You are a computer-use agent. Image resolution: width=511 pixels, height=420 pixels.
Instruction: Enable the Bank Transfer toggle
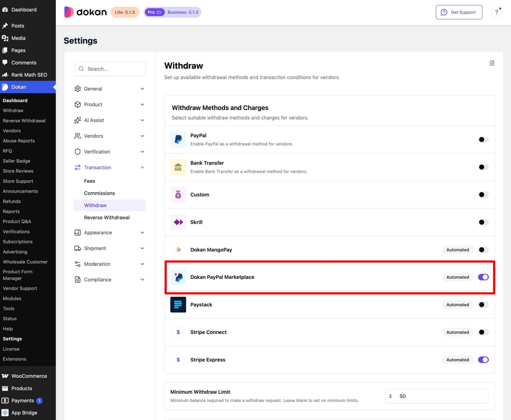click(x=483, y=167)
